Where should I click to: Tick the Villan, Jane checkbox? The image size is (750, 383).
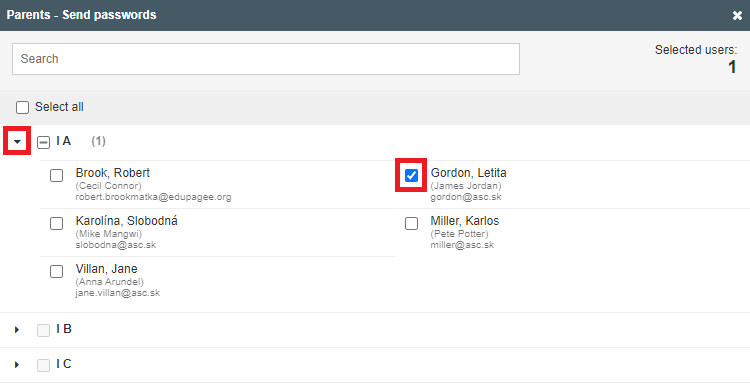coord(56,271)
